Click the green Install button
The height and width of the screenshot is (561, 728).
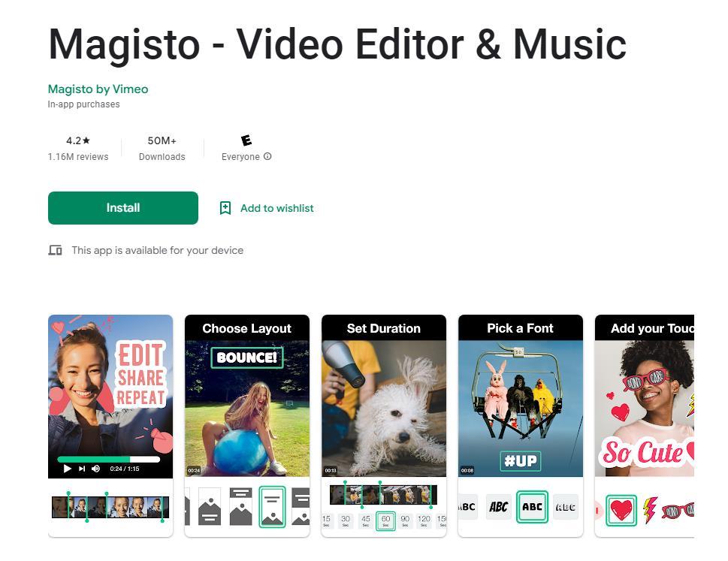coord(123,208)
